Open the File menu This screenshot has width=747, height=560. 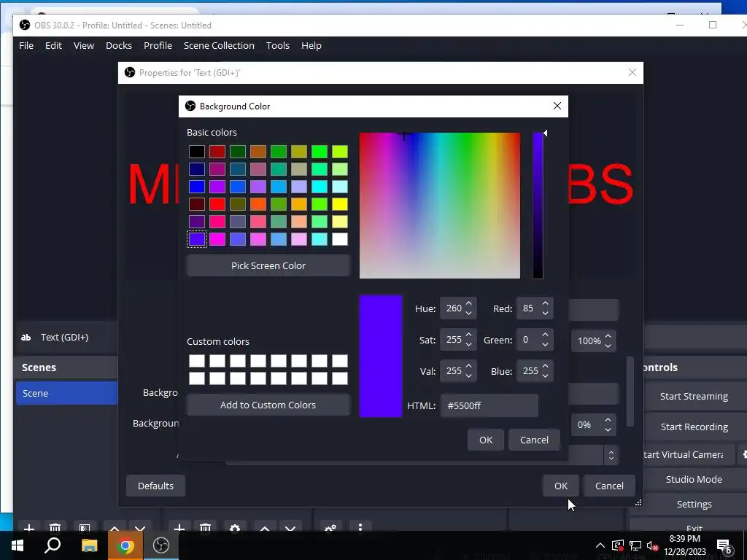pyautogui.click(x=26, y=46)
